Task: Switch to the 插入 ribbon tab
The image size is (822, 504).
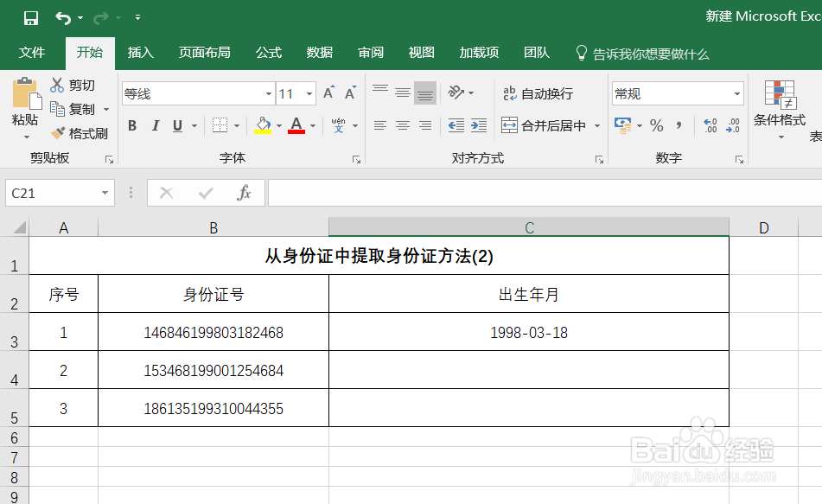Action: (x=141, y=53)
